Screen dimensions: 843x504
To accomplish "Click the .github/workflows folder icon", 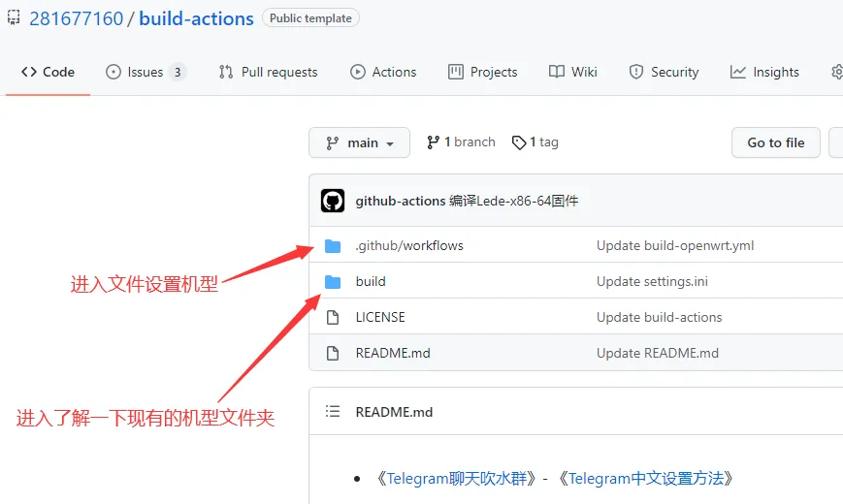I will 333,246.
